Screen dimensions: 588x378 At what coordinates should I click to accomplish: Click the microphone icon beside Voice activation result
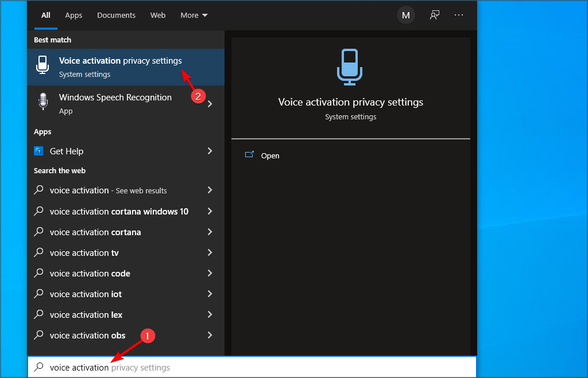coord(42,65)
